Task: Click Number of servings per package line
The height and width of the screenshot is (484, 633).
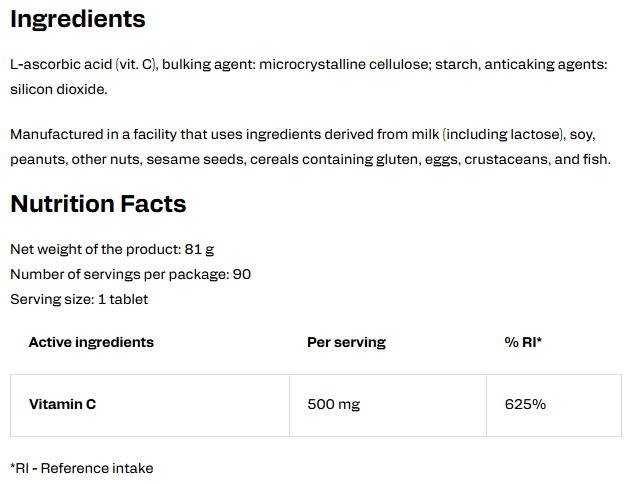Action: [x=130, y=274]
